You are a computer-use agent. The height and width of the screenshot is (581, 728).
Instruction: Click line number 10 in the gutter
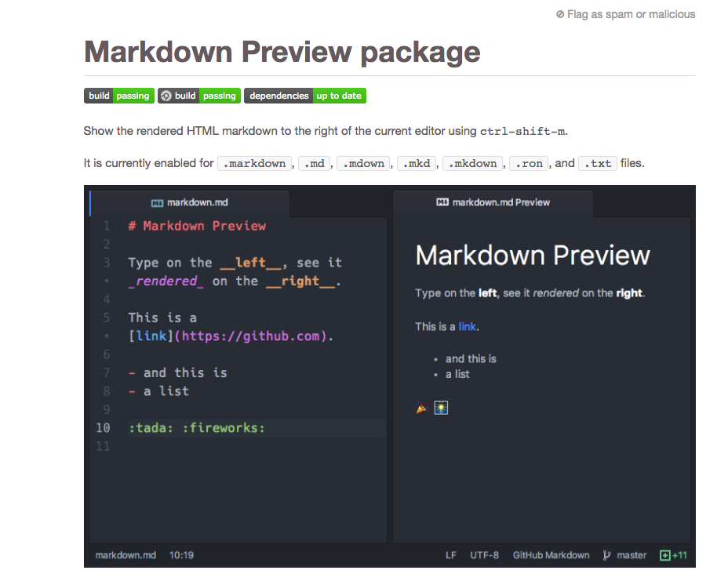click(x=103, y=428)
